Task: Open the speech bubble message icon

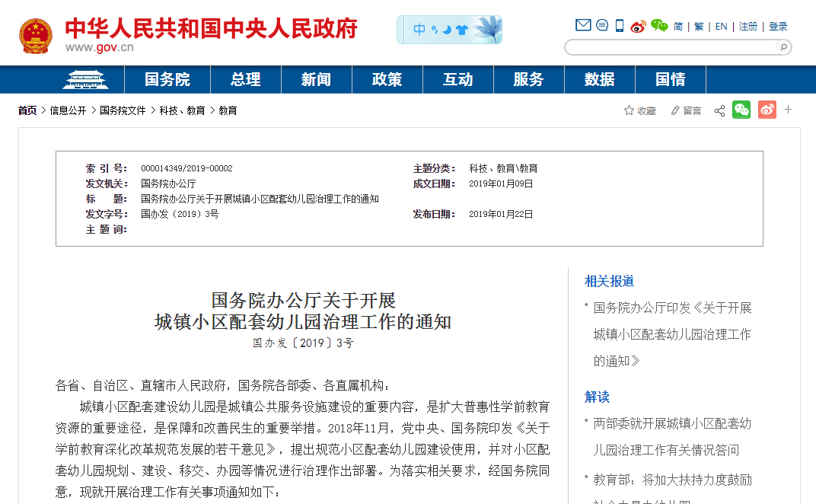Action: coord(601,26)
